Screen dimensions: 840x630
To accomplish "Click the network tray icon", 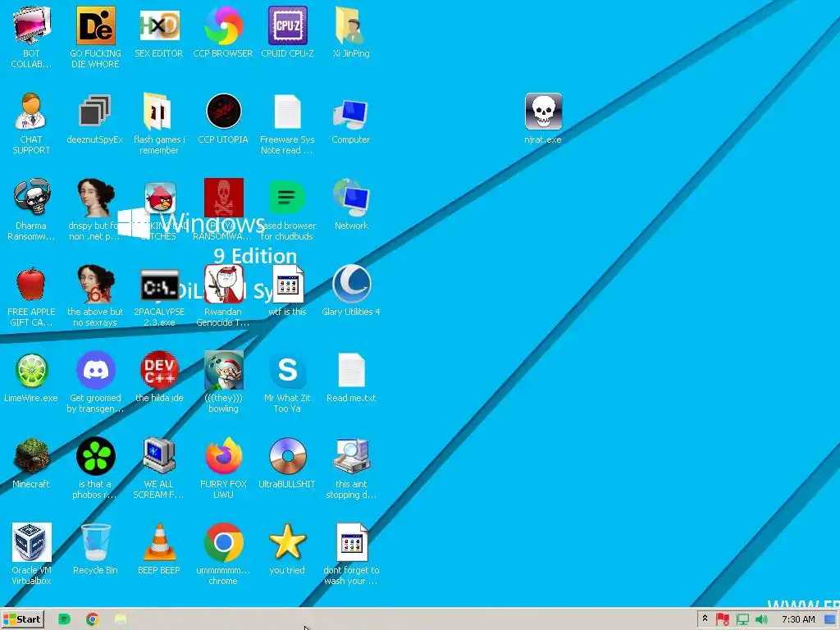I will click(742, 620).
